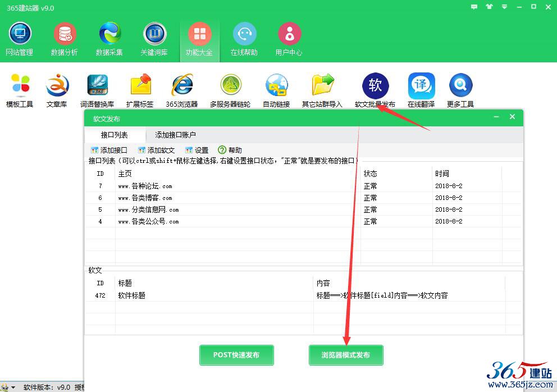Click the 软件版本: v9.0 status bar text

click(x=47, y=388)
